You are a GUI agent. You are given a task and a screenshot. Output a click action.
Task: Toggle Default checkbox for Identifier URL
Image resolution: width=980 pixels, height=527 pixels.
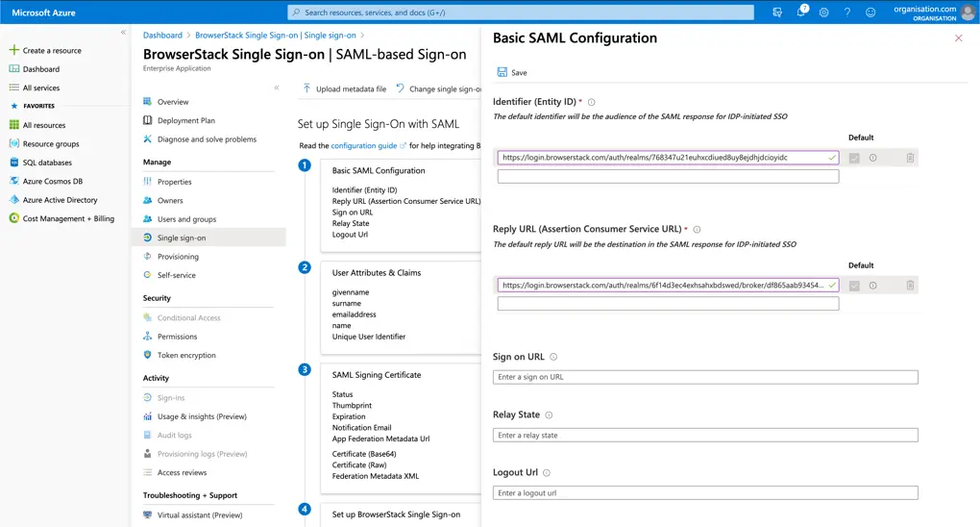(x=854, y=158)
